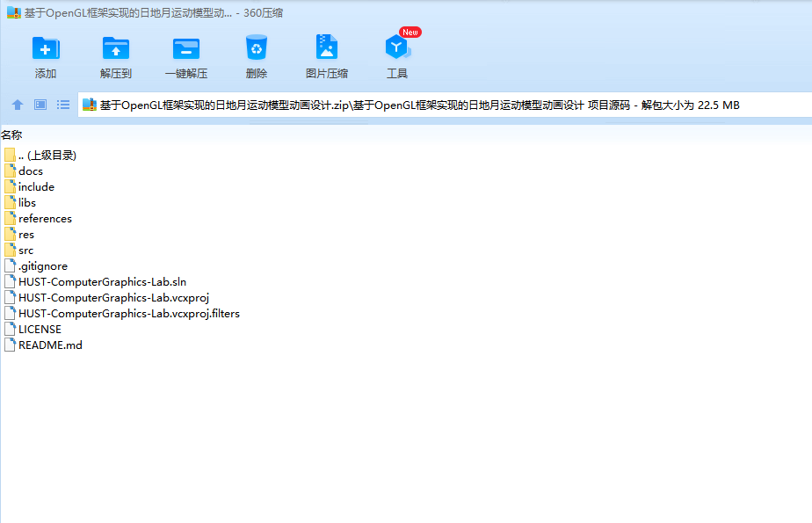Click the .gitignore file icon

[10, 266]
